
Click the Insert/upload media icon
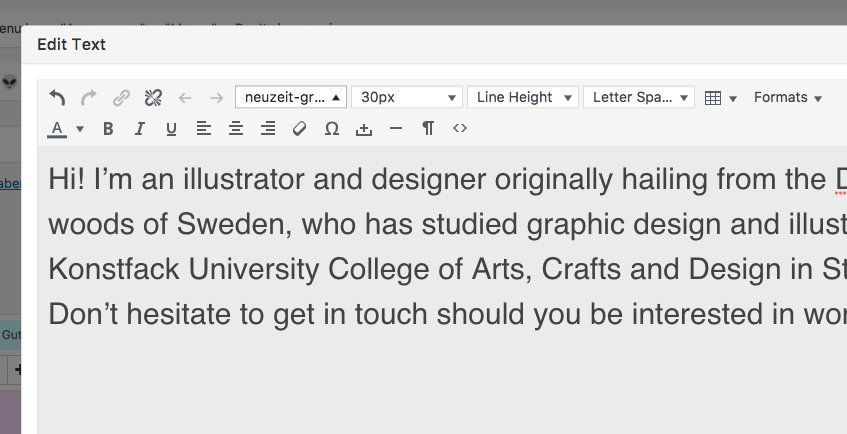(x=364, y=128)
